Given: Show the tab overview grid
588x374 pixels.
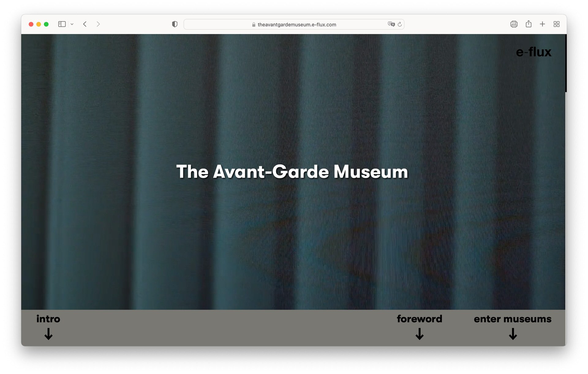Looking at the screenshot, I should pos(556,24).
